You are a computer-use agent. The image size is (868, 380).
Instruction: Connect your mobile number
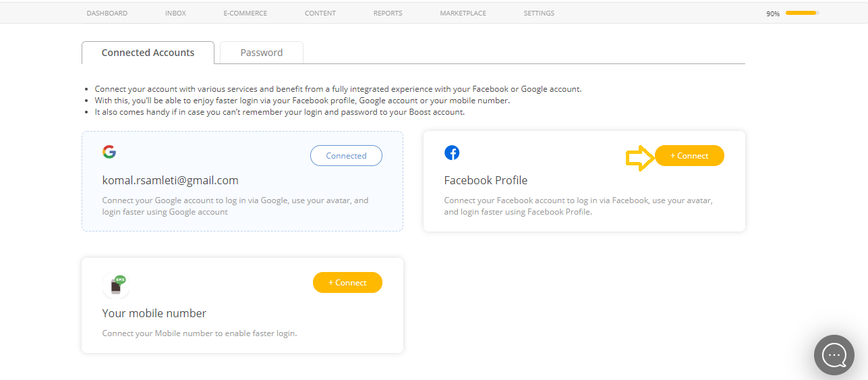point(347,283)
